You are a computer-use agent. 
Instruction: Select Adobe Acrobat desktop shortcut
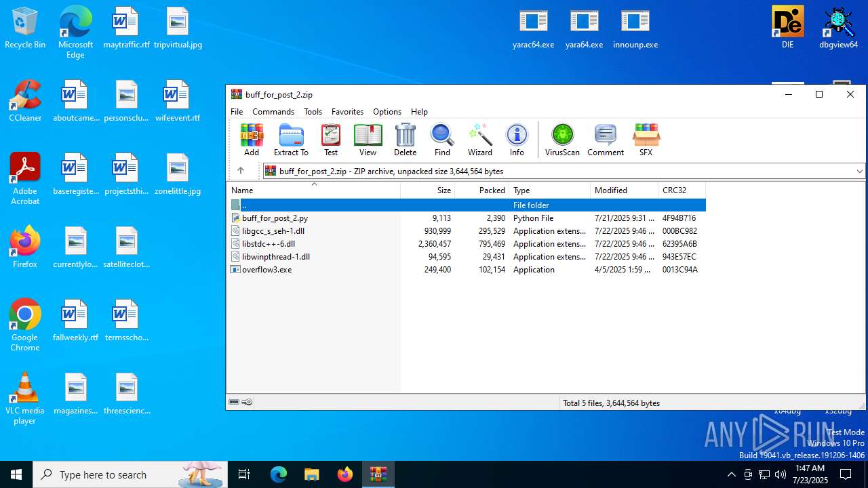[x=25, y=179]
